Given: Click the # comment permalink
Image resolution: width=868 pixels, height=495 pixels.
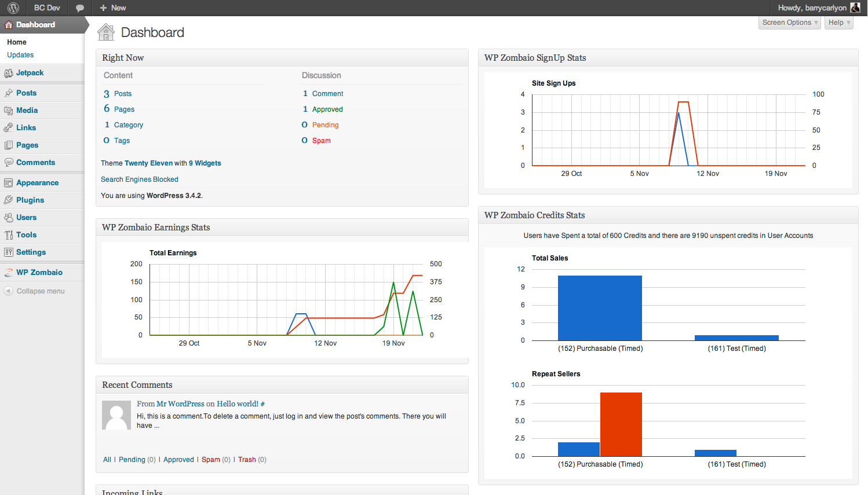Looking at the screenshot, I should pos(262,404).
